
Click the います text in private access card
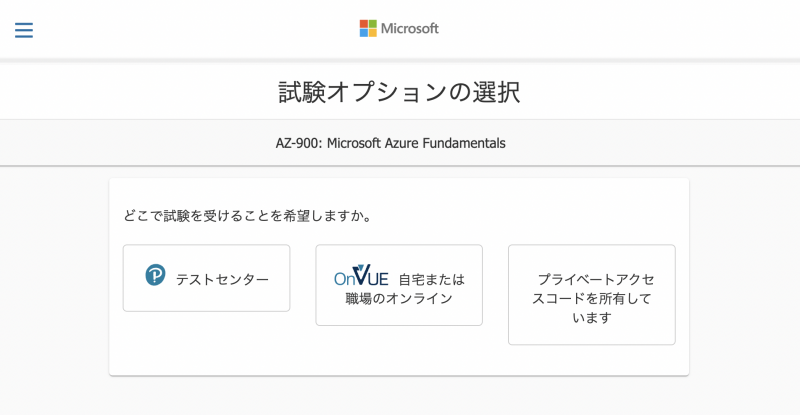tap(592, 318)
